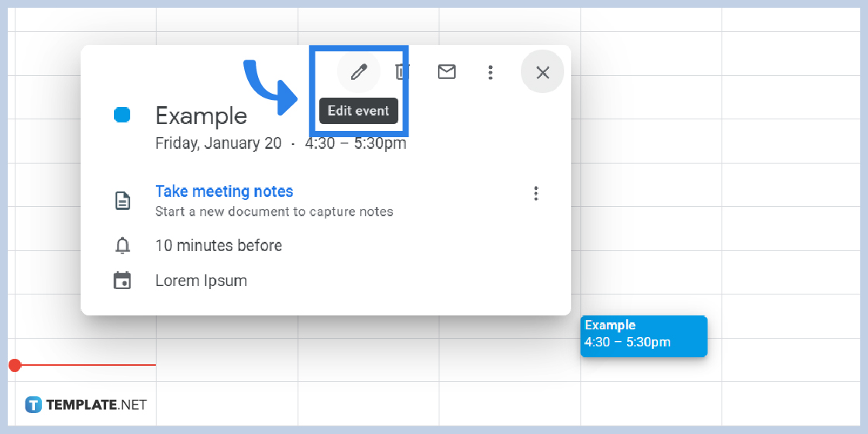The height and width of the screenshot is (434, 868).
Task: Select the Example event block in calendar
Action: pyautogui.click(x=644, y=336)
